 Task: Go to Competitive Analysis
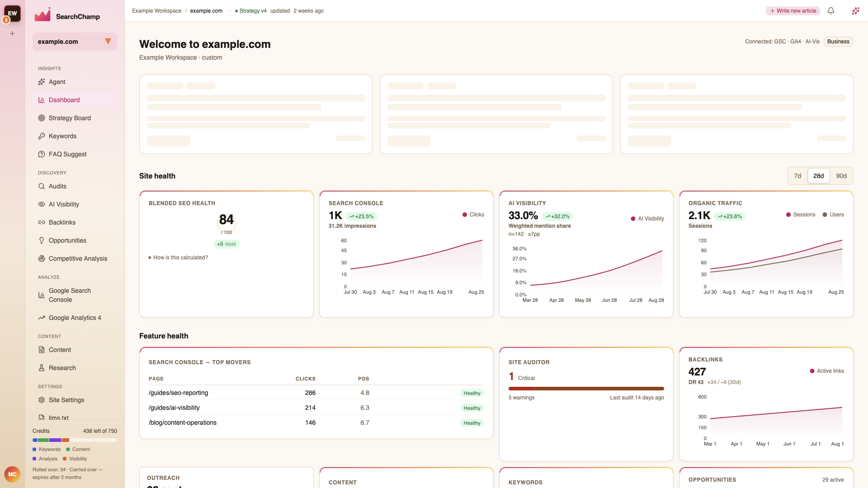pyautogui.click(x=75, y=258)
